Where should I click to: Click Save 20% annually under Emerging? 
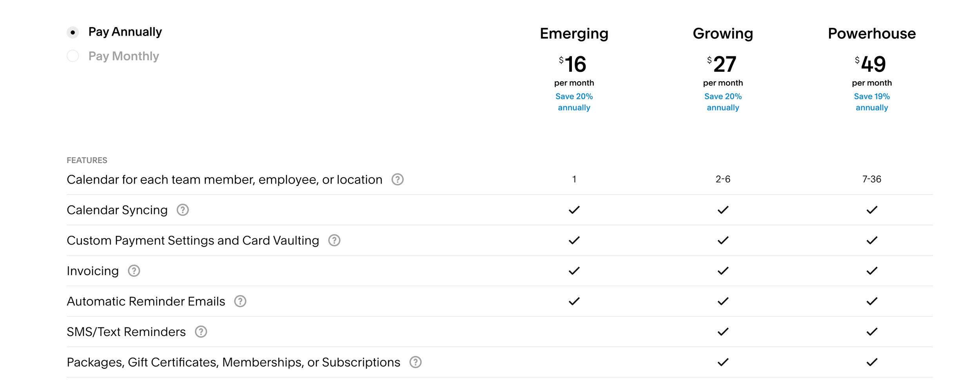coord(574,102)
